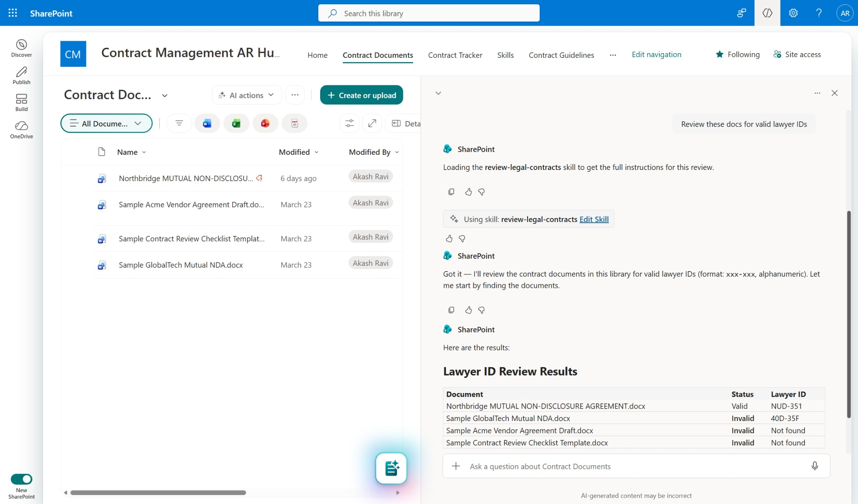Viewport: 858px width, 504px height.
Task: Open the filters pane
Action: click(179, 123)
